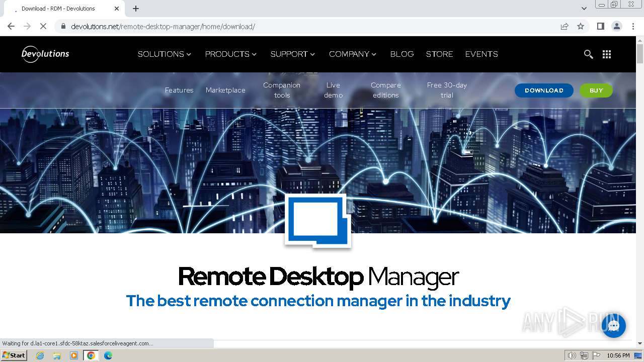The height and width of the screenshot is (362, 644).
Task: Show the clock reading 10:56 PM
Action: [618, 355]
